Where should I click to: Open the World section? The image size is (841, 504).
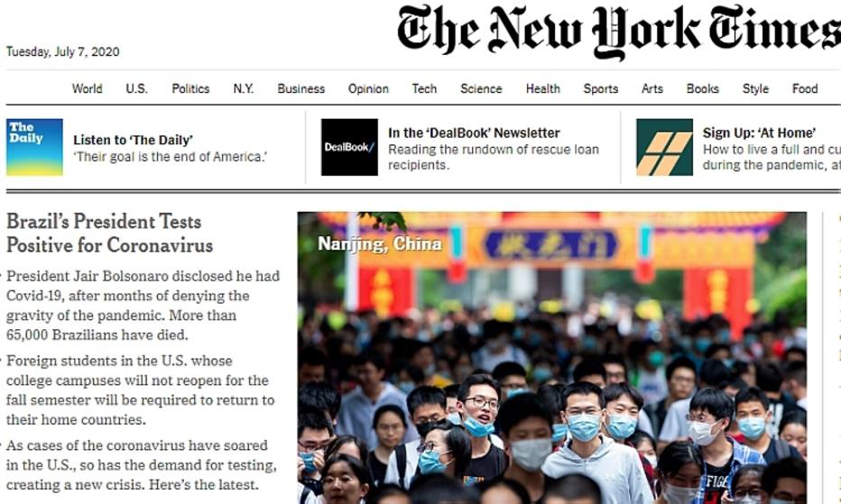(x=87, y=88)
